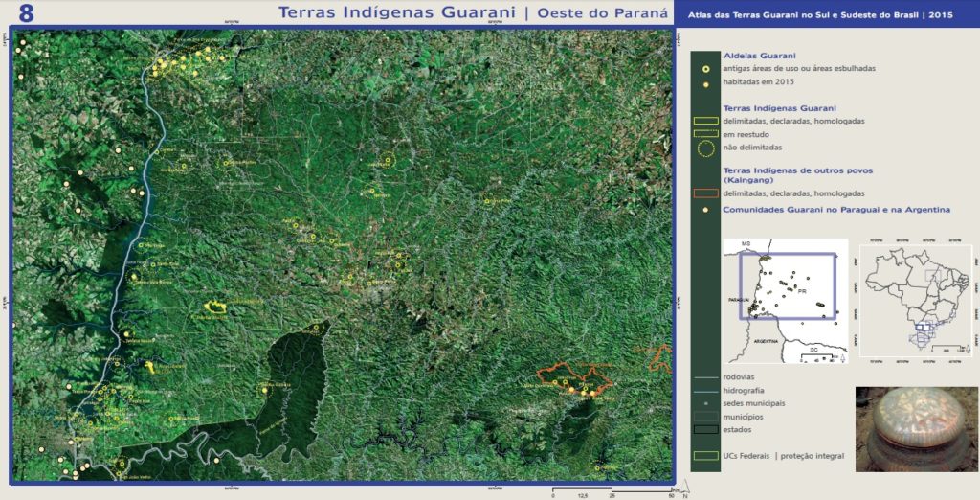Select the solid yellow rectangle symbol under Terras Indígenas Guarani
Screen dimensions: 980x500
705,121
